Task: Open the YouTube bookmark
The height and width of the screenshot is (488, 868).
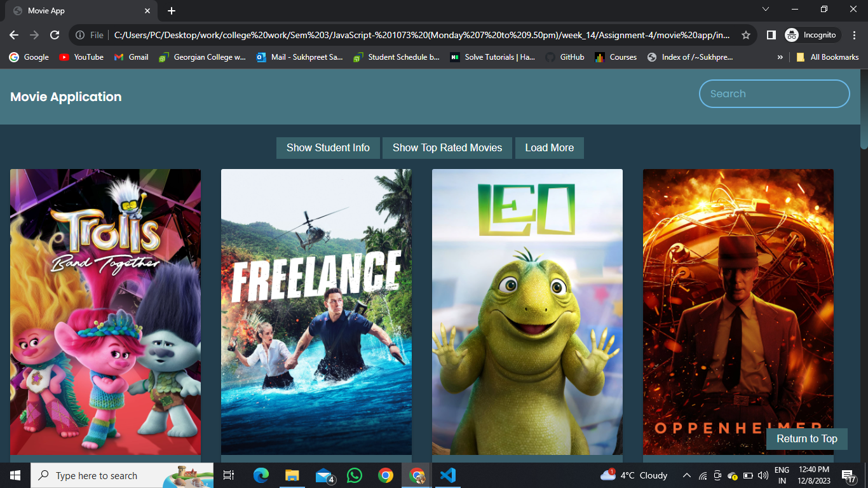Action: [81, 57]
